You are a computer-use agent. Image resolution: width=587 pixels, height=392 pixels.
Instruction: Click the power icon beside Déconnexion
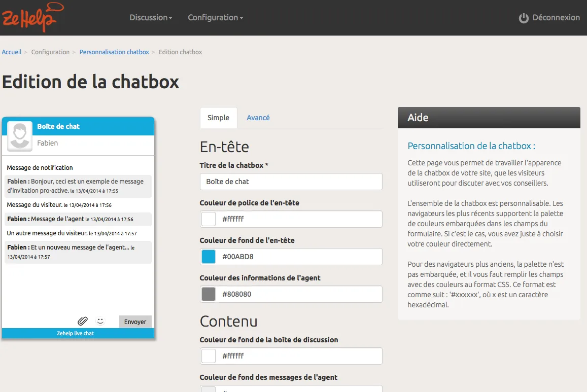524,18
